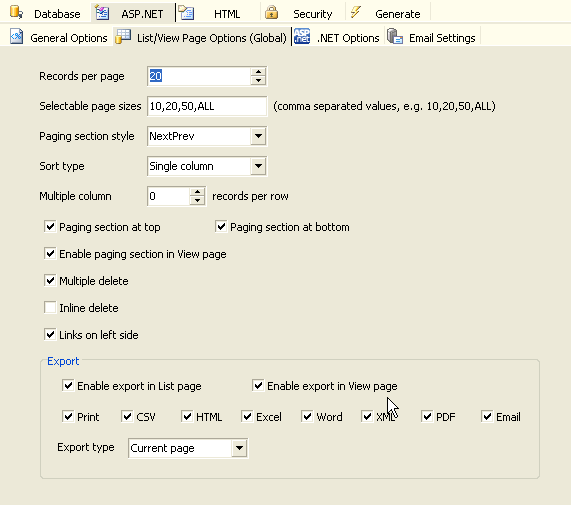Open the Export type dropdown
Viewport: 571px width, 505px height.
239,448
